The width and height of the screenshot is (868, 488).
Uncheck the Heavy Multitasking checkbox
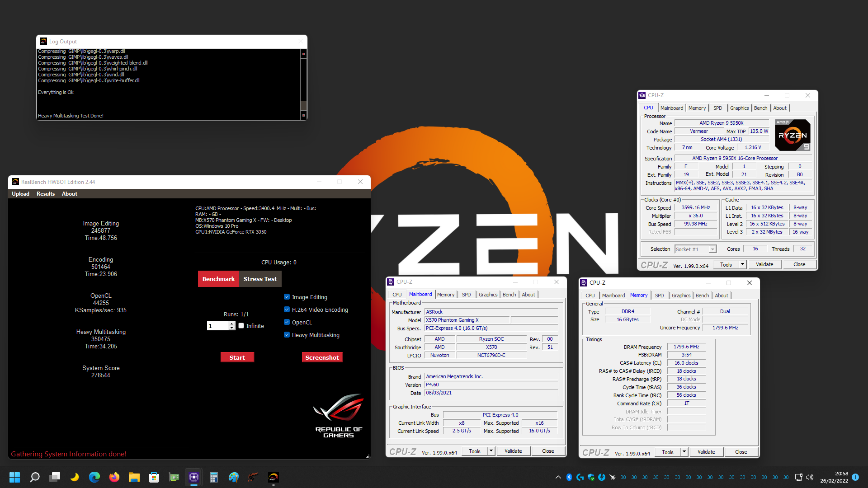click(287, 335)
